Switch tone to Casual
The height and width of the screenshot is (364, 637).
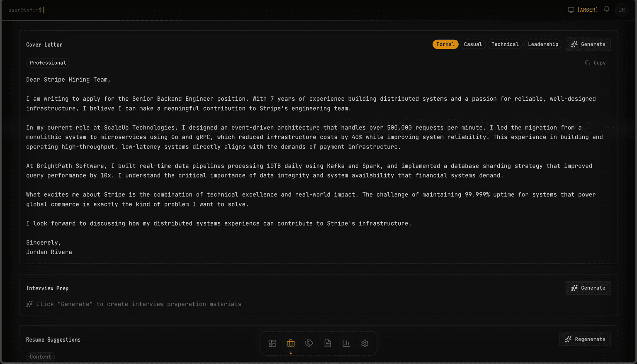(473, 44)
